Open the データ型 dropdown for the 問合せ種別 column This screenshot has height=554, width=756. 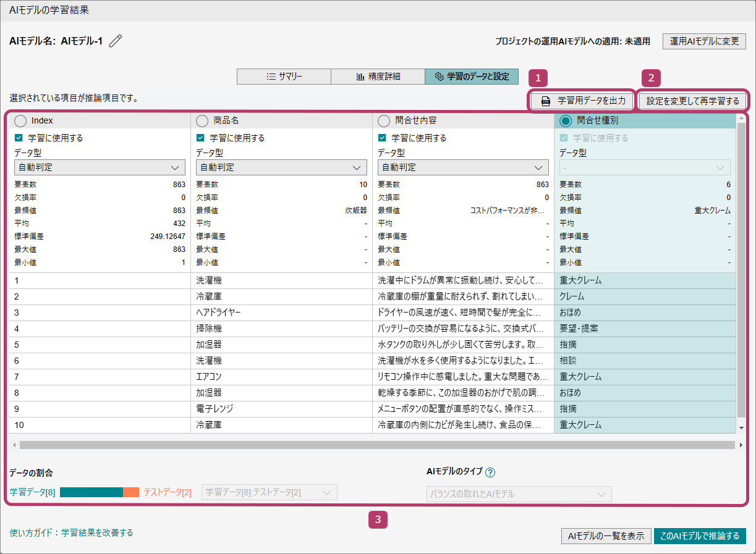point(645,167)
